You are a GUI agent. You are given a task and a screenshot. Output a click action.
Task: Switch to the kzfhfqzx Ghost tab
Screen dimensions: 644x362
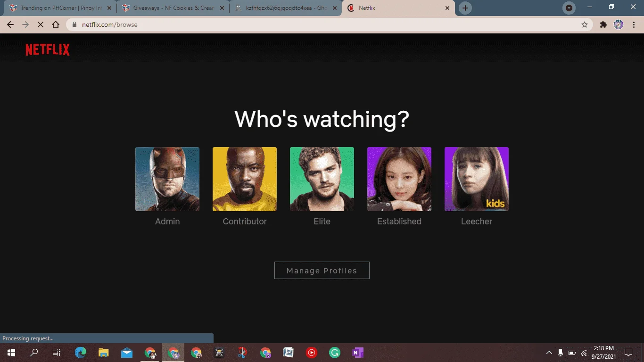[286, 8]
